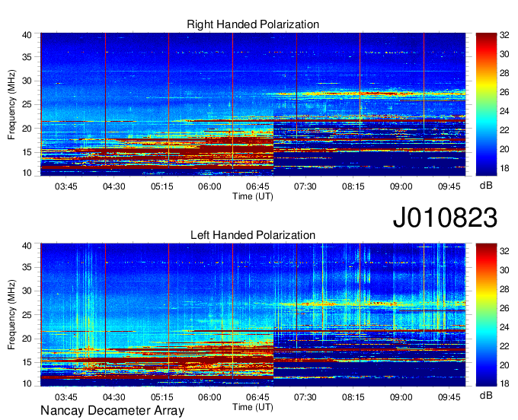Click Frequency (MHz) axis label of right-handed plot
Viewport: 518px width, 420px height.
pos(11,104)
